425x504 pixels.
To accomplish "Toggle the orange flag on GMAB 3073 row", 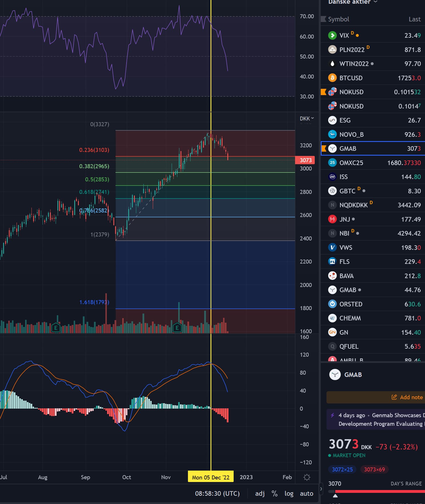I will coord(324,148).
